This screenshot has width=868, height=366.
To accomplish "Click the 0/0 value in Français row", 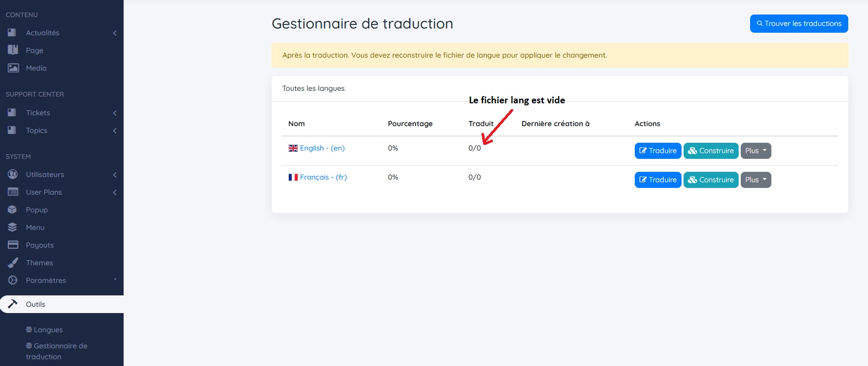I will (x=475, y=177).
